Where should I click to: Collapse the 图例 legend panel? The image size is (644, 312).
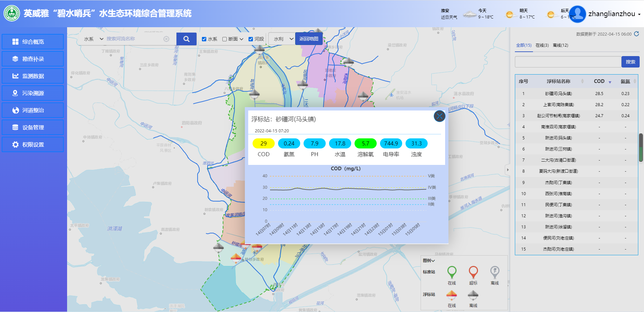429,261
